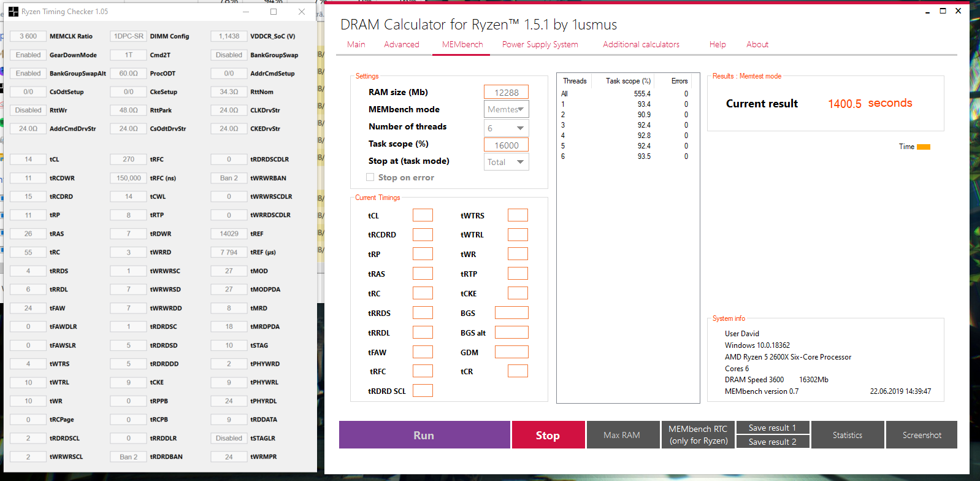Open the Additional calculators tab
Viewport: 980px width, 481px height.
pyautogui.click(x=641, y=44)
